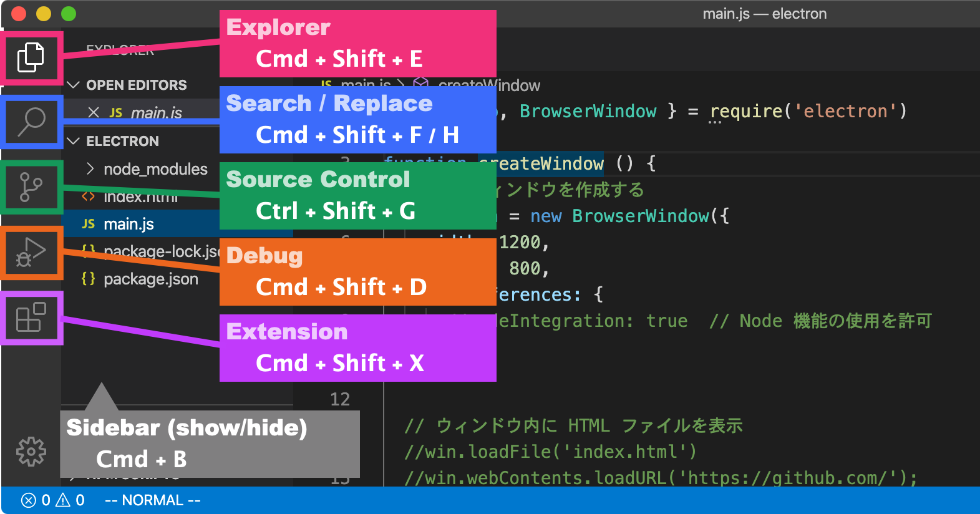Click the //win.loadFile('index.html') comment line
Screen dimensions: 980x514
tap(550, 451)
